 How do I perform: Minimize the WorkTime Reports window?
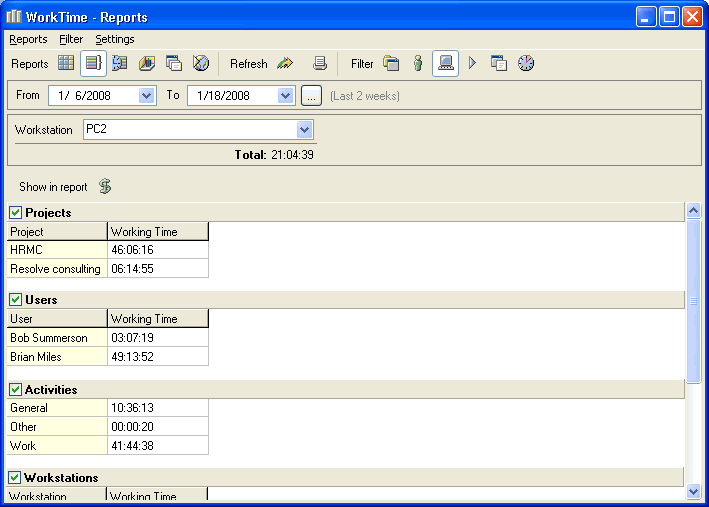tap(645, 17)
